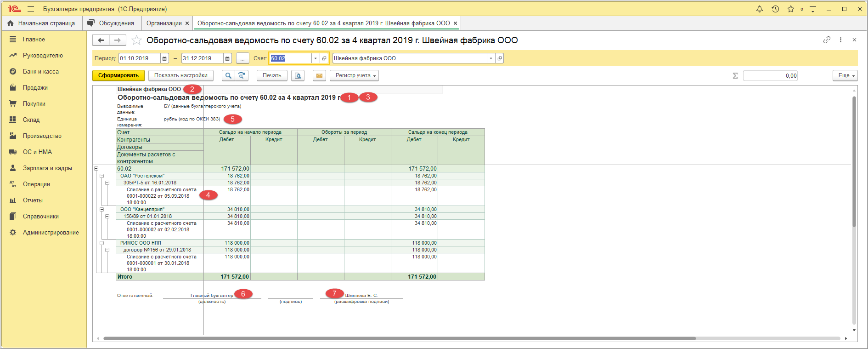This screenshot has height=349, width=868.
Task: Collapse ООО "Канцелярия" group
Action: [x=102, y=209]
